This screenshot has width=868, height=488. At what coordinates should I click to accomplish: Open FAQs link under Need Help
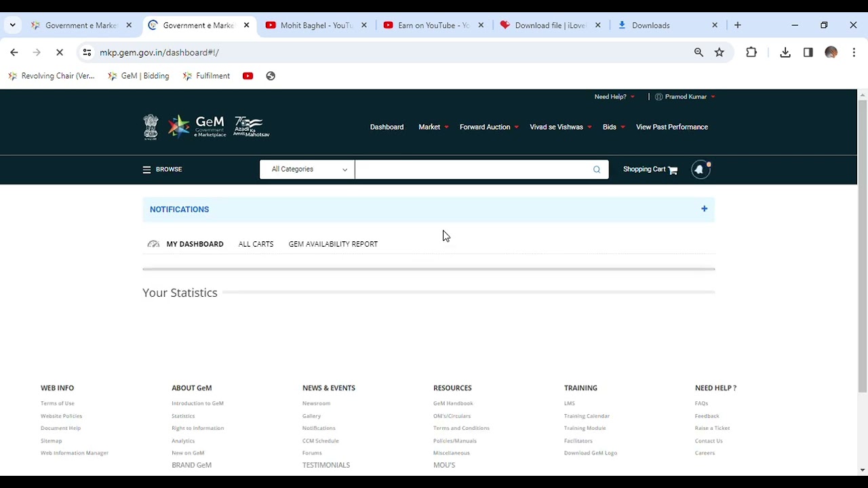[x=701, y=403]
